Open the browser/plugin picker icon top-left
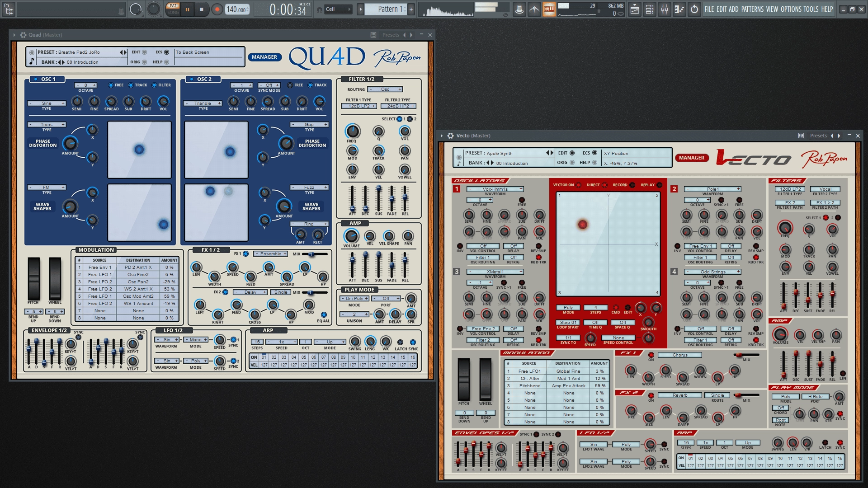The width and height of the screenshot is (868, 488). (9, 9)
